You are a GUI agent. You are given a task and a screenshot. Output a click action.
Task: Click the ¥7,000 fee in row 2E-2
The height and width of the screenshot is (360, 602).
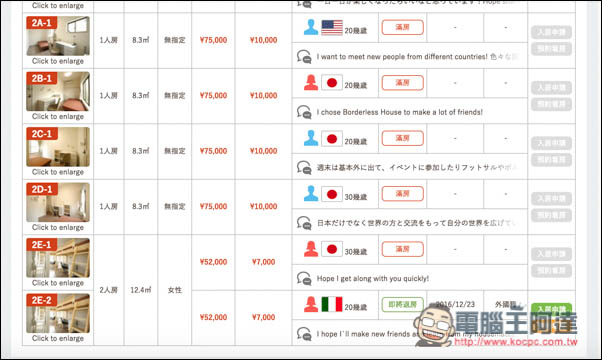pyautogui.click(x=263, y=317)
